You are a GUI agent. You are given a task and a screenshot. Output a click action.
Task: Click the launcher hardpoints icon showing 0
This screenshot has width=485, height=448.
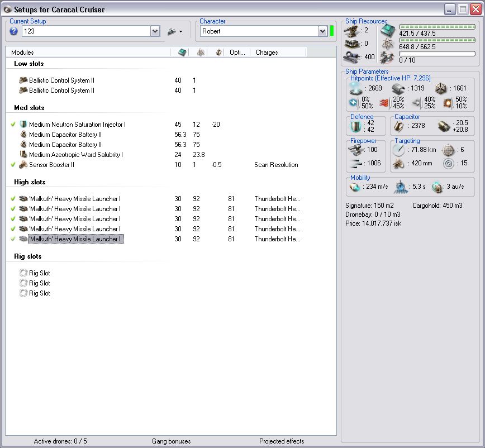tap(351, 44)
